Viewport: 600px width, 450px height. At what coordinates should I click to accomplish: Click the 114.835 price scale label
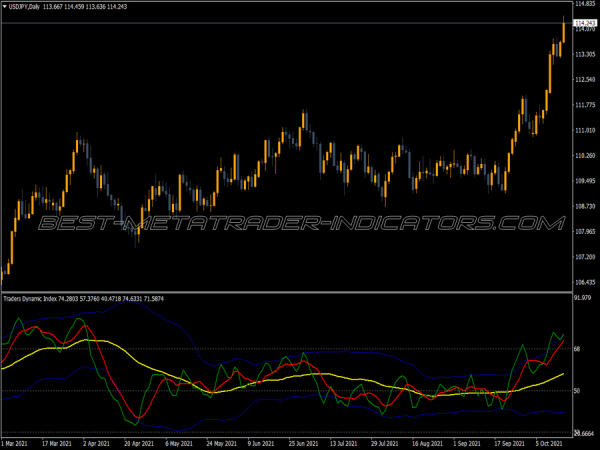click(585, 5)
